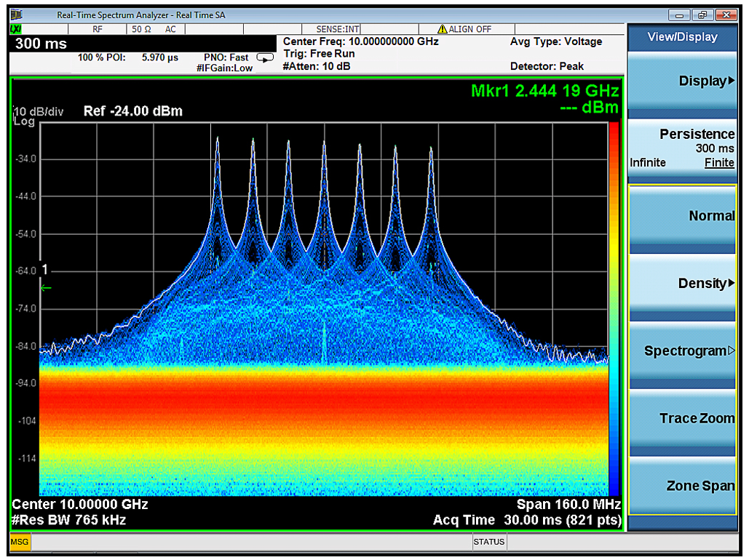Viewport: 749px width, 560px height.
Task: Click the --- dBm marker amplitude readout
Action: click(590, 108)
